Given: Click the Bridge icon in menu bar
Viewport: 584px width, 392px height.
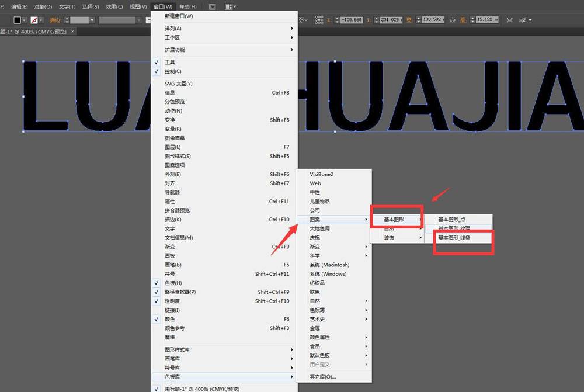Looking at the screenshot, I should tap(212, 6).
